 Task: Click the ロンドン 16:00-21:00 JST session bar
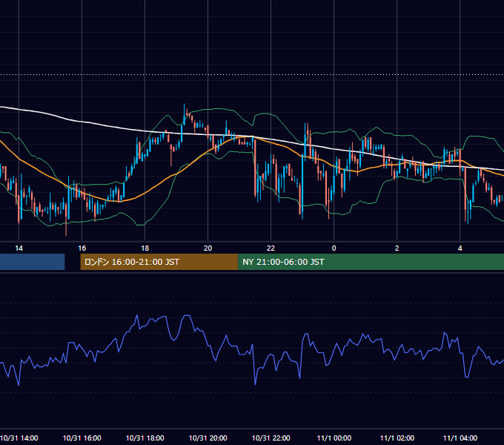click(x=159, y=262)
